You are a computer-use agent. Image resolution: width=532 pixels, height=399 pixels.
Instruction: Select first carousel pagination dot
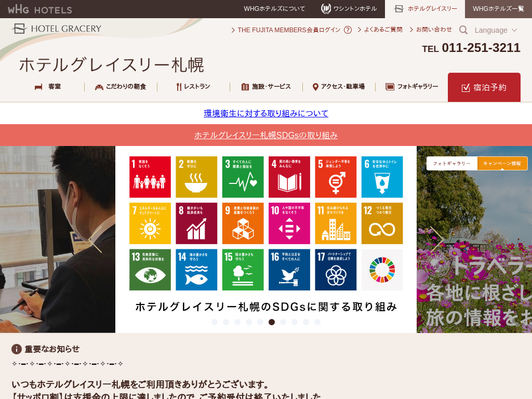point(215,322)
